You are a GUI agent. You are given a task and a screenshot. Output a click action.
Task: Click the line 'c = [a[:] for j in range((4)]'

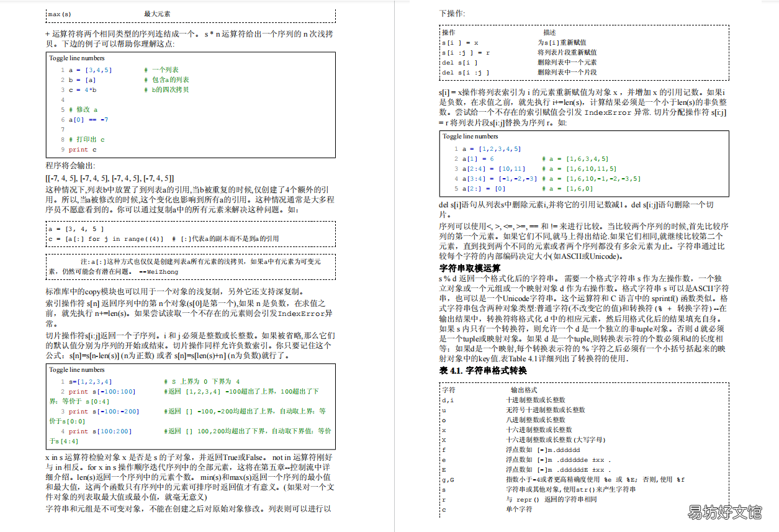106,238
